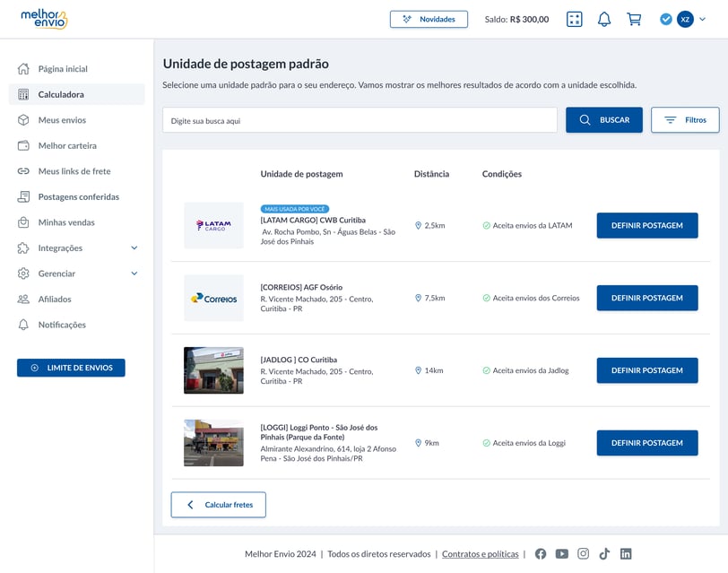Open the TikTok icon in footer

point(604,553)
